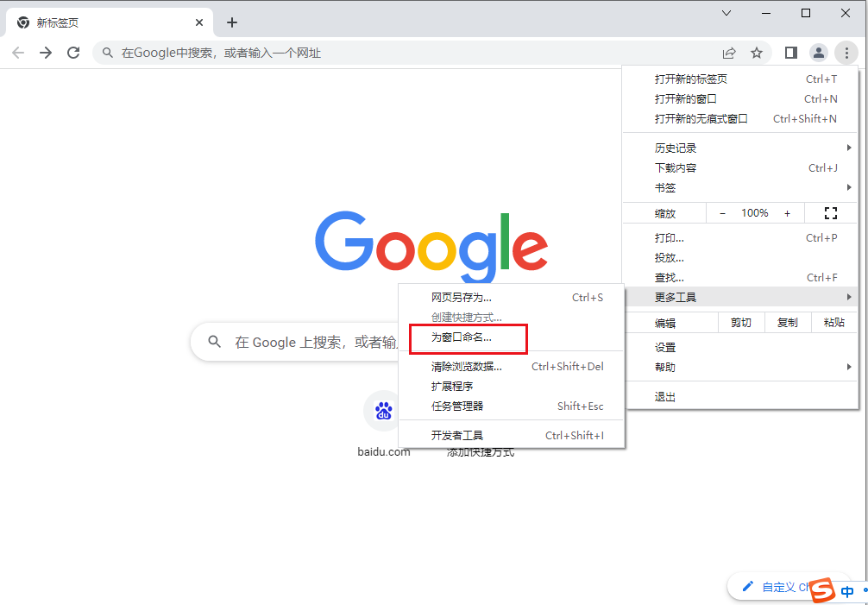Click the forward navigation arrow
The width and height of the screenshot is (868, 605).
click(x=46, y=53)
